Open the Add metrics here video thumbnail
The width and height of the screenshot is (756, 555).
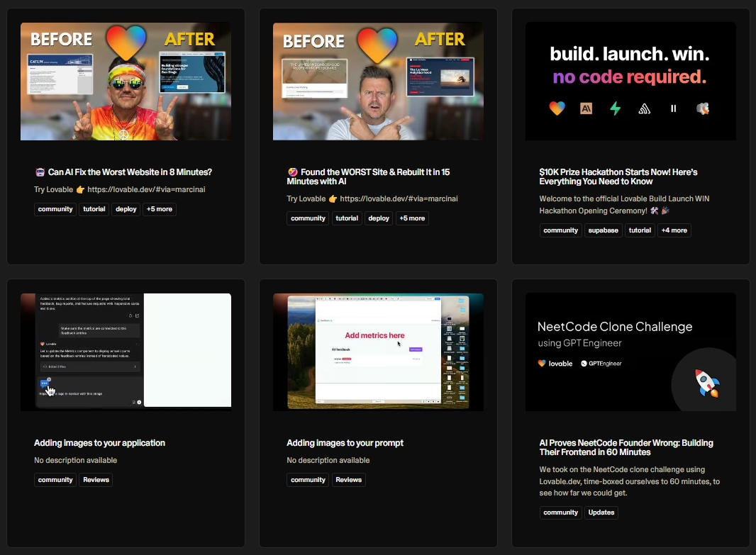pyautogui.click(x=378, y=352)
